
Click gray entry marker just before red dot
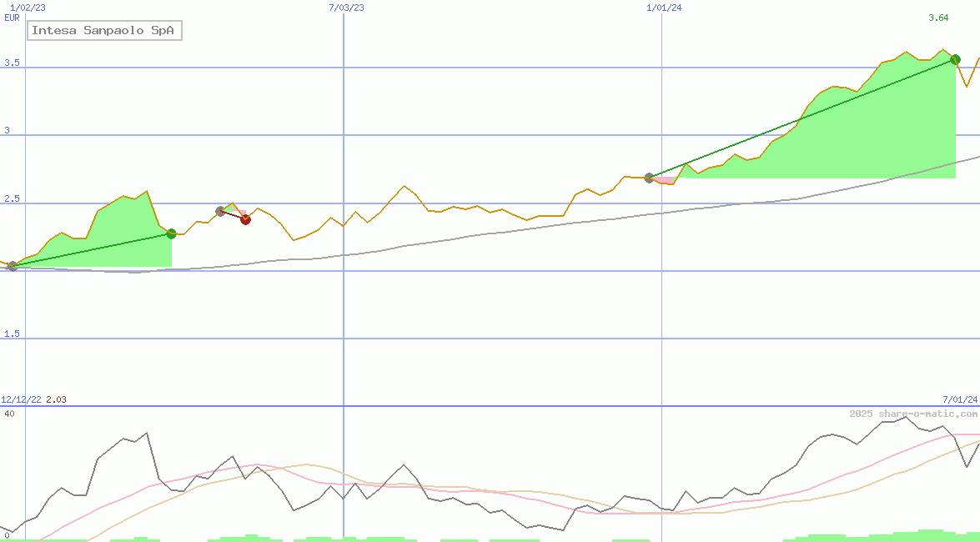point(220,211)
